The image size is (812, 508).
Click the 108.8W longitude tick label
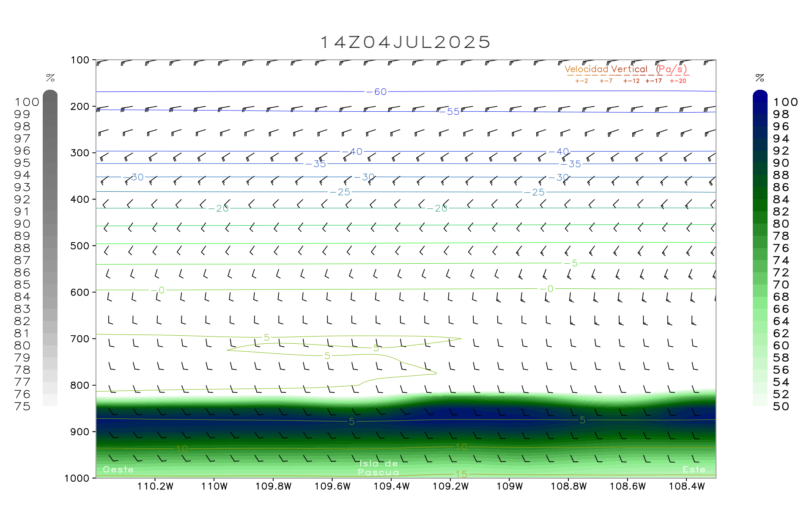[569, 486]
